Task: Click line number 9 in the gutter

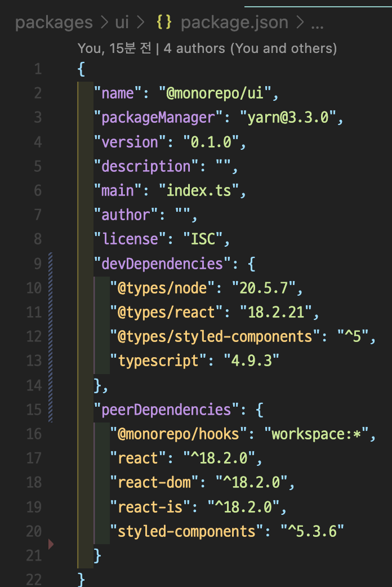Action: (38, 264)
